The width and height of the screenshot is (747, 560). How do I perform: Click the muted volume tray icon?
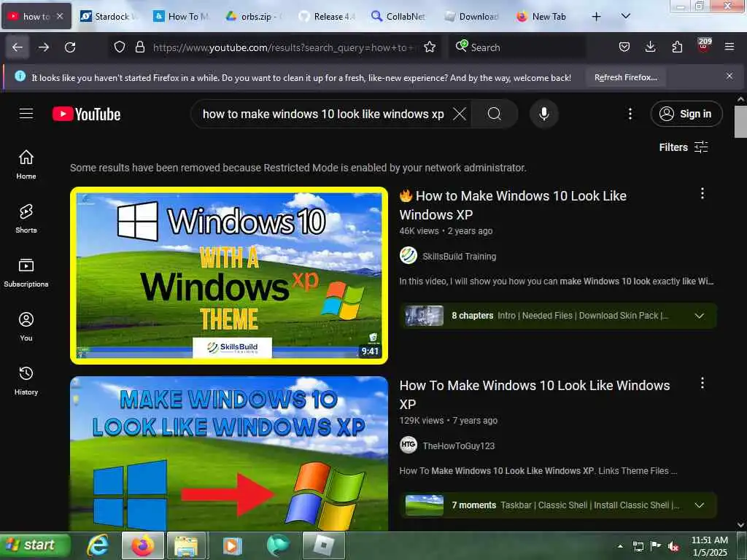pyautogui.click(x=673, y=547)
